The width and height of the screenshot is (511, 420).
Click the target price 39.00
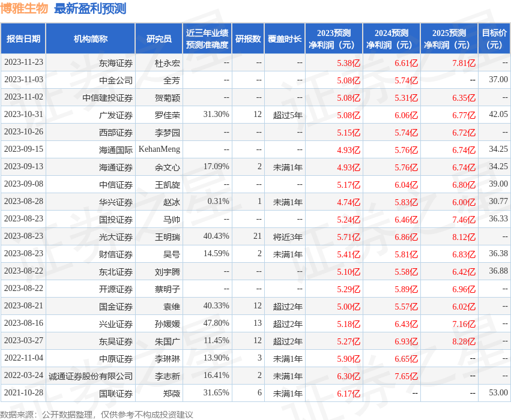coord(498,184)
